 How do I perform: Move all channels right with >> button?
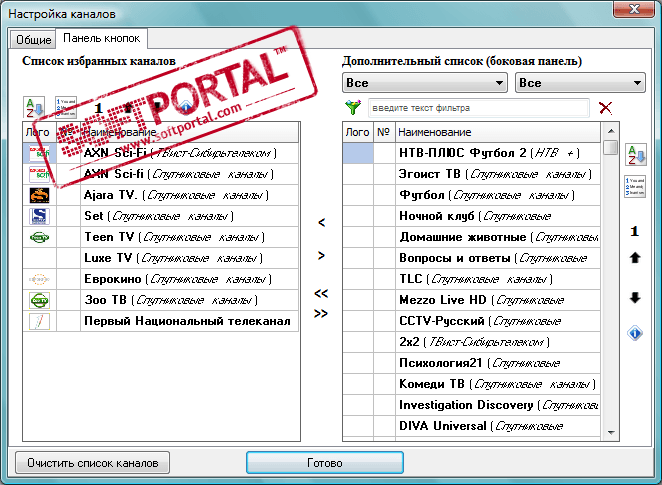pyautogui.click(x=321, y=314)
